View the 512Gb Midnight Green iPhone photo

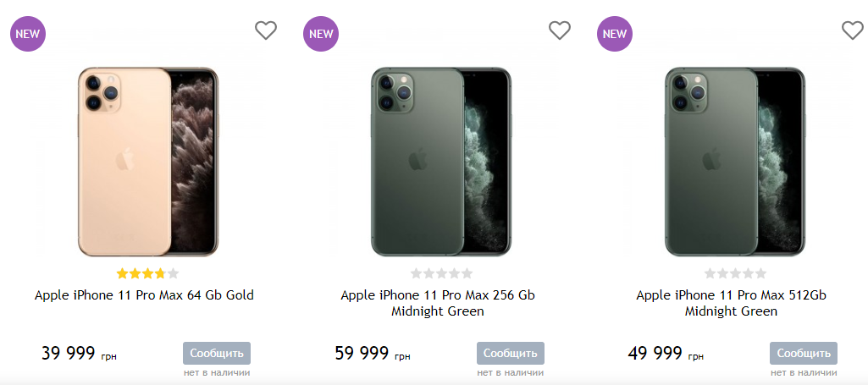tap(735, 162)
